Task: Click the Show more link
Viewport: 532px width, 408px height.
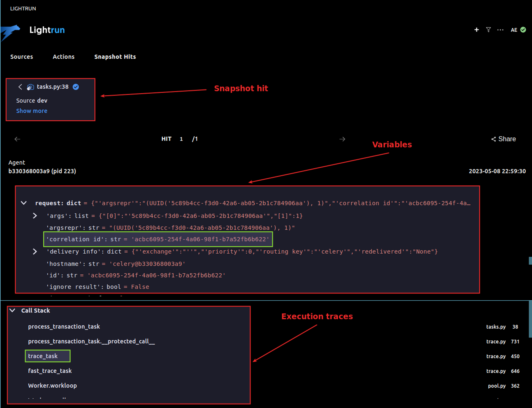Action: tap(32, 111)
